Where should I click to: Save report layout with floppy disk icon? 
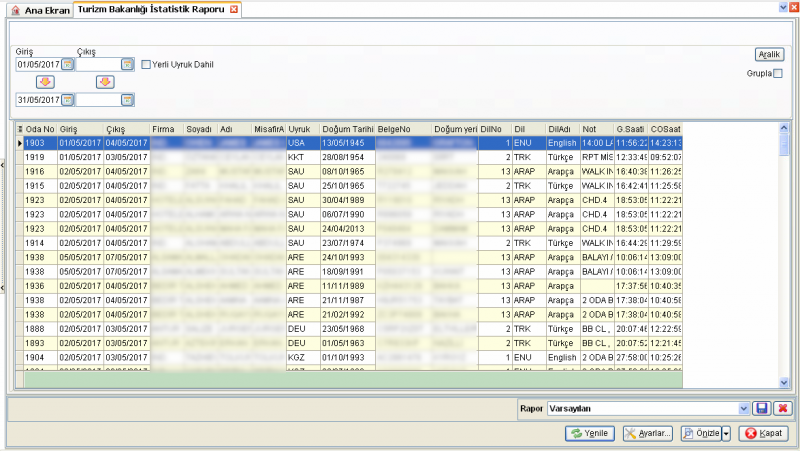pyautogui.click(x=762, y=408)
